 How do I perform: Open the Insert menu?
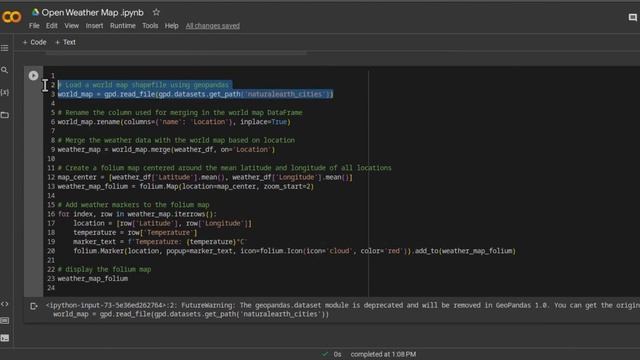tap(94, 26)
